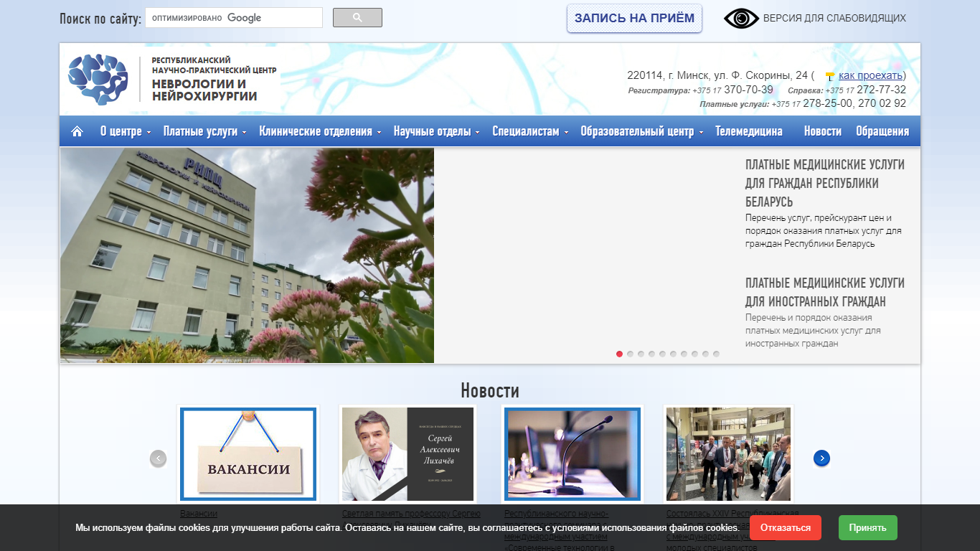Expand the 'О центре' menu
The height and width of the screenshot is (551, 980).
pyautogui.click(x=126, y=131)
